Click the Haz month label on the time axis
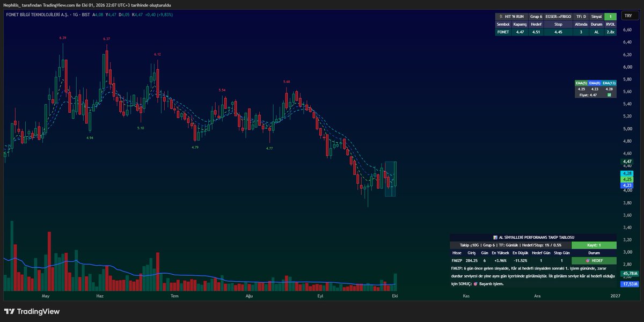Viewport: 644px width, 322px height. point(99,296)
